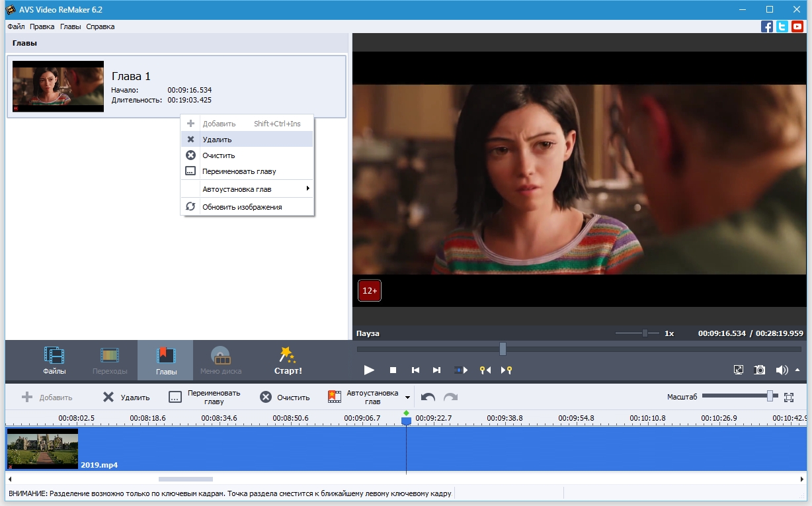Click the undo arrow in the toolbar

point(428,398)
